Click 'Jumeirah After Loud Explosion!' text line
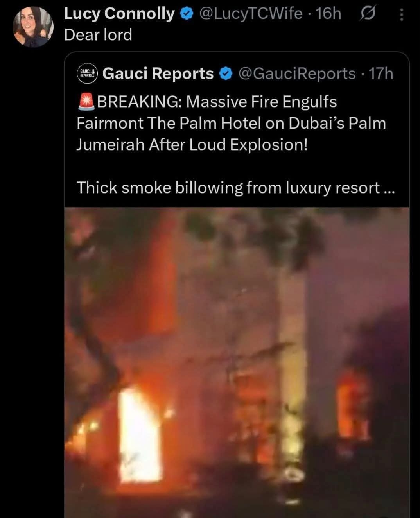 [192, 145]
